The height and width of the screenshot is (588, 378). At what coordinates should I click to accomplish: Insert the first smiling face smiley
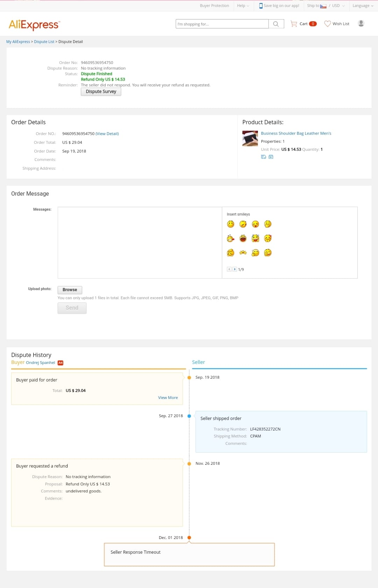click(231, 224)
